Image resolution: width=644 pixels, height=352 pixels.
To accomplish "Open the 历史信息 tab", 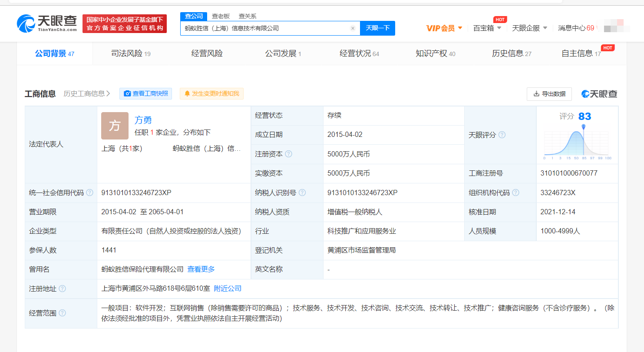I will point(512,53).
